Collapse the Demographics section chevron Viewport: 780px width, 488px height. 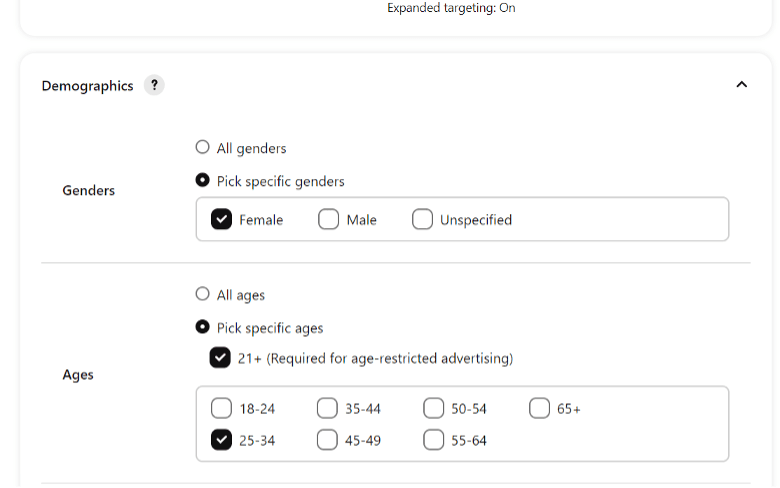pyautogui.click(x=741, y=85)
